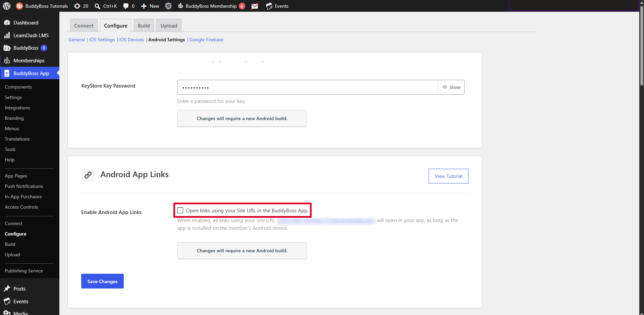
Task: Open the comments bubble icon
Action: (126, 6)
